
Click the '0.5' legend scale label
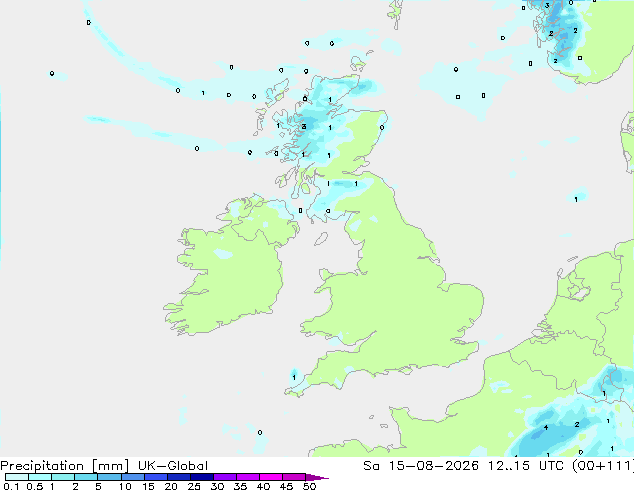point(35,486)
